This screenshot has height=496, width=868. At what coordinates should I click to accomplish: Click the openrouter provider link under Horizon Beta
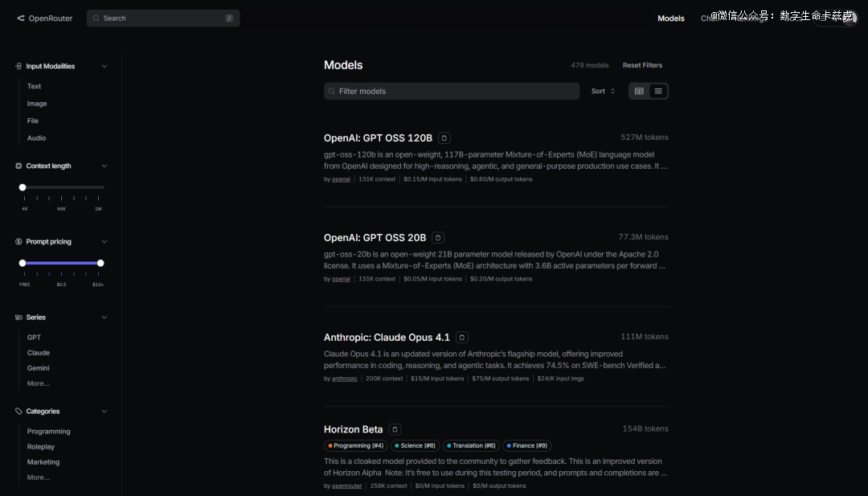pyautogui.click(x=347, y=486)
